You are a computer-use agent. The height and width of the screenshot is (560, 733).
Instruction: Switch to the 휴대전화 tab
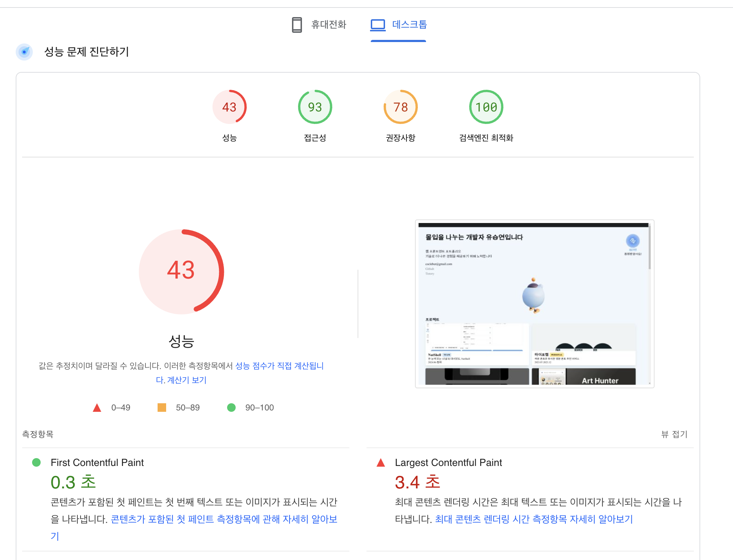(x=328, y=25)
